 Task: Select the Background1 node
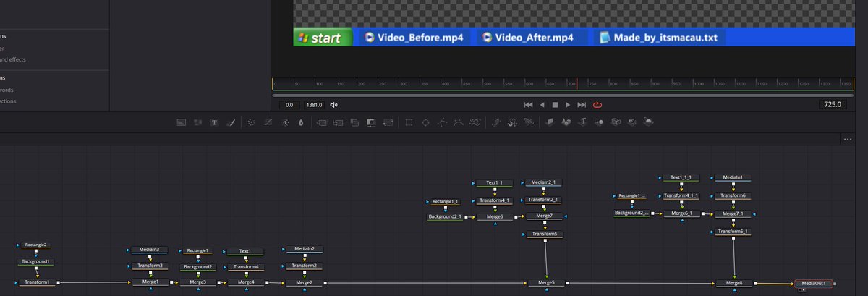coord(36,262)
